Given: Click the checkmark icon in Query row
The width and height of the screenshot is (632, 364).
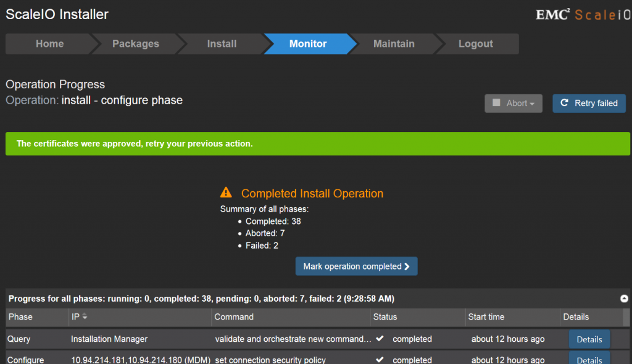Looking at the screenshot, I should pos(380,339).
